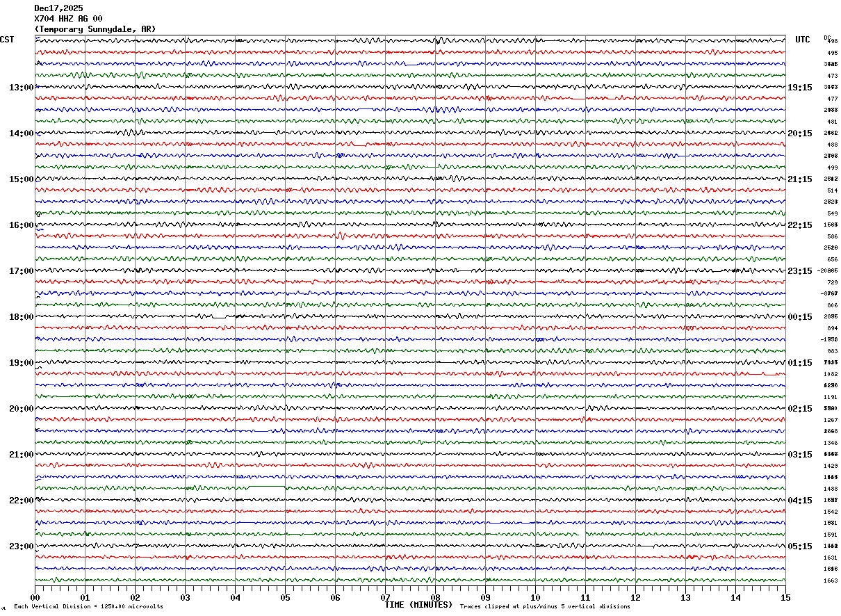Click the 01:15 UTC time label
This screenshot has width=841, height=616.
click(x=799, y=363)
